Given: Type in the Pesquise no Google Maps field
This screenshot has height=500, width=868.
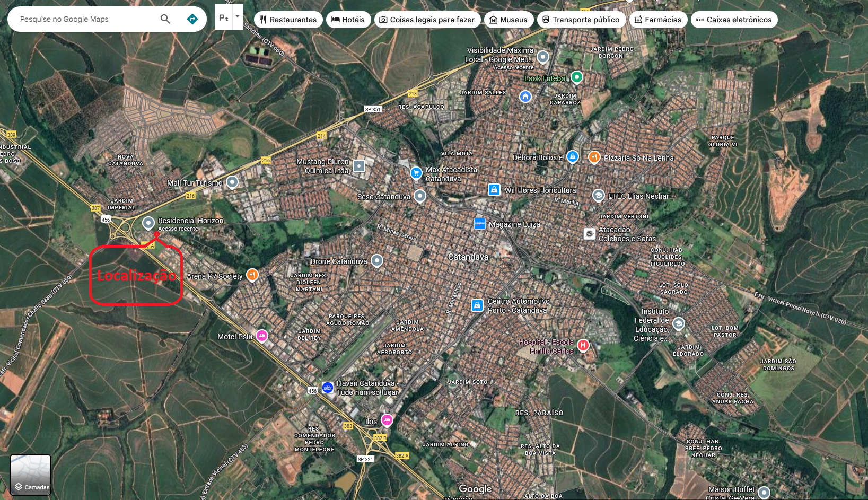Looking at the screenshot, I should (85, 19).
